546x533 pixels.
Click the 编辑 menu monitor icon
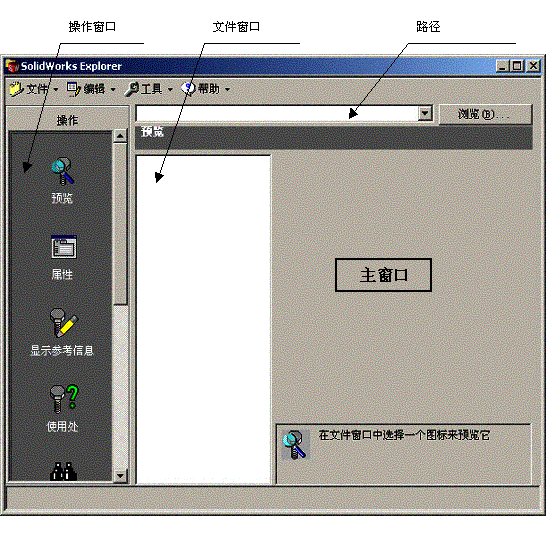[x=74, y=89]
